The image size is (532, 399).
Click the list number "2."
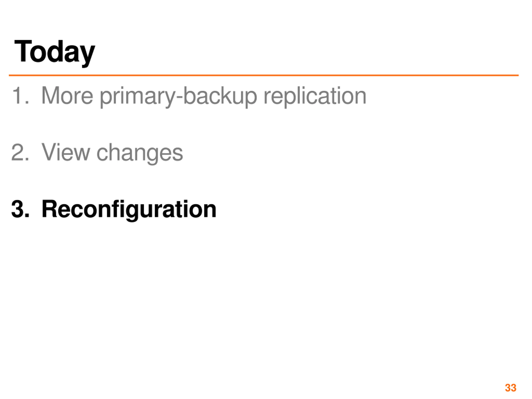coord(20,152)
